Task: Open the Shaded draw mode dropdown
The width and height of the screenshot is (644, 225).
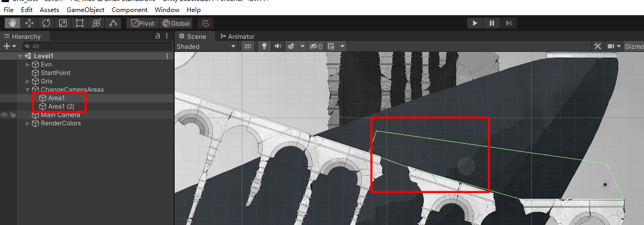Action: pos(206,46)
